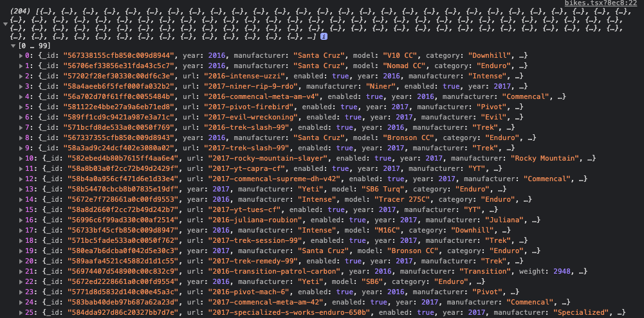This screenshot has width=644, height=318.
Task: Expand row 14 with Tracer 275C
Action: click(21, 199)
